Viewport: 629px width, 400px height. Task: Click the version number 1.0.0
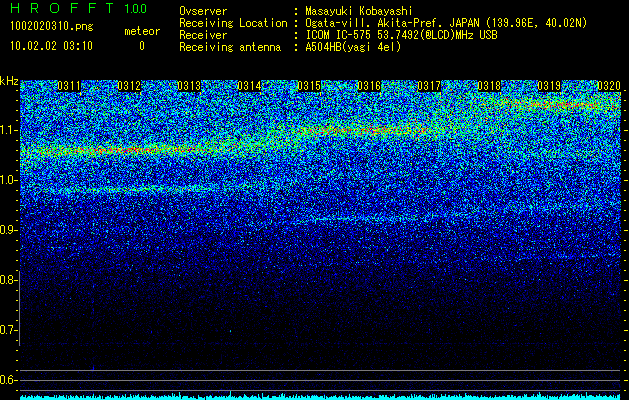(x=135, y=9)
